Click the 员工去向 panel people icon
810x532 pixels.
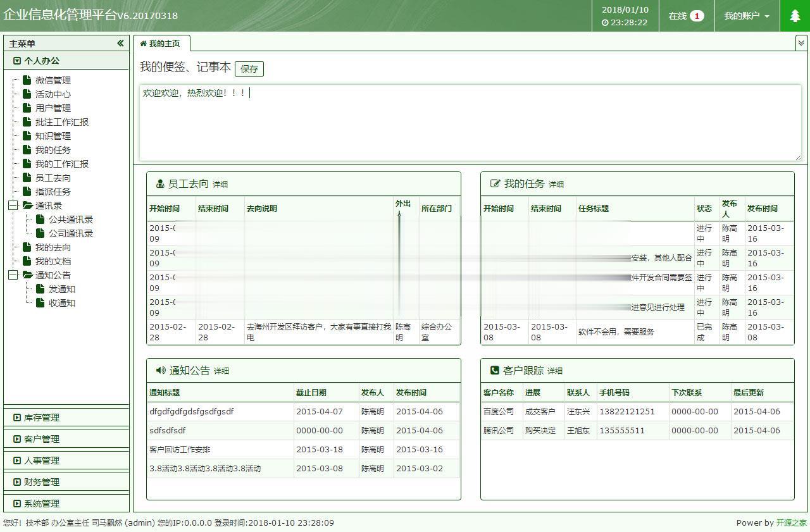tap(161, 184)
